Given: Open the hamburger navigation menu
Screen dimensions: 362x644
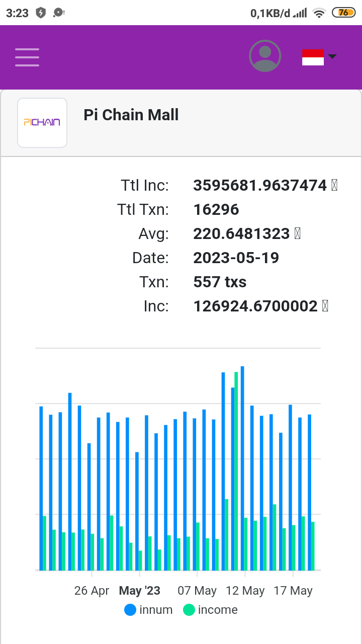Looking at the screenshot, I should click(x=27, y=57).
